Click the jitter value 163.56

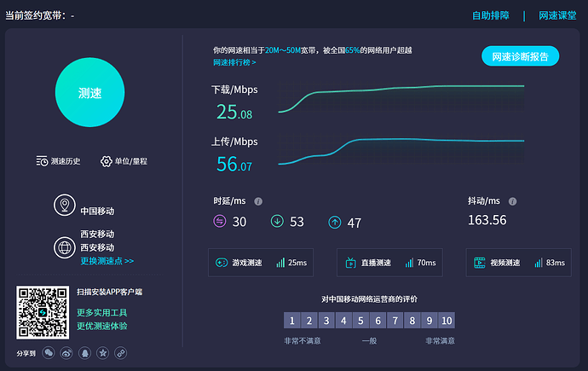tap(487, 220)
